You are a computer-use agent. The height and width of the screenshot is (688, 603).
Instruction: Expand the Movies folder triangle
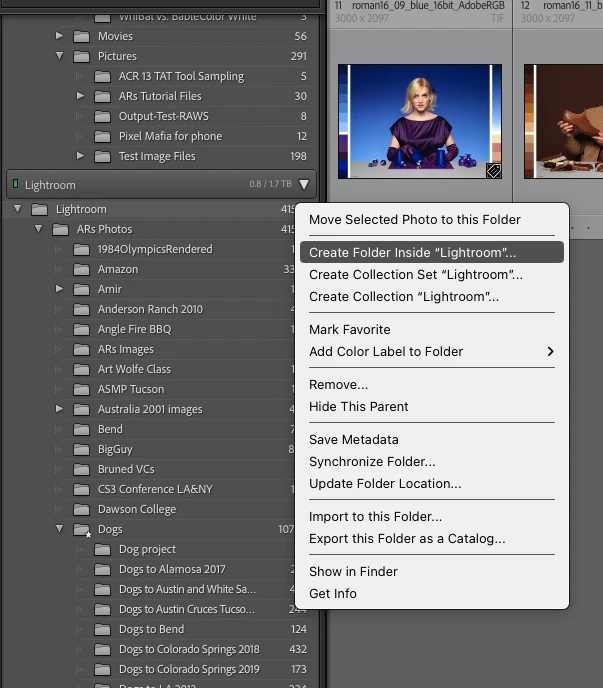pyautogui.click(x=59, y=36)
